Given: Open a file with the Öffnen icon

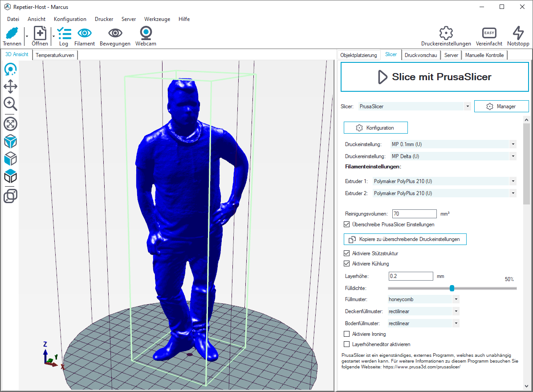Looking at the screenshot, I should tap(40, 33).
